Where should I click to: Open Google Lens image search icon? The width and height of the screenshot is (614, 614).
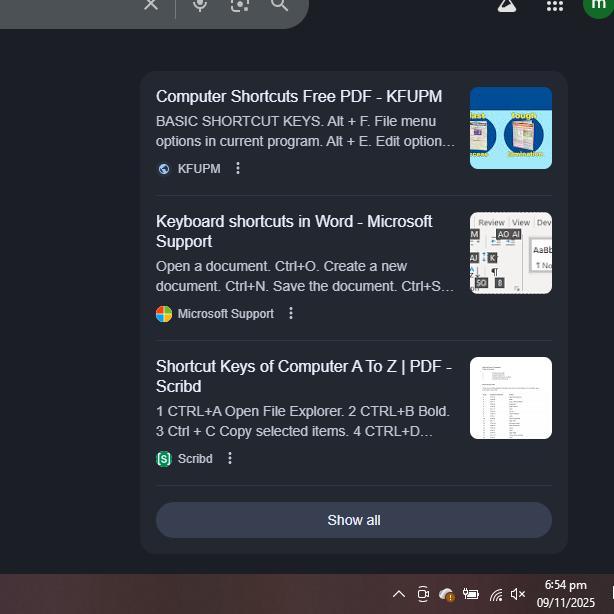(x=240, y=4)
